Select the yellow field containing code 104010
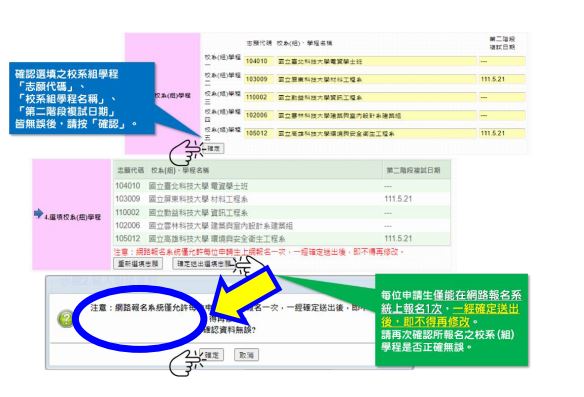 [x=259, y=61]
